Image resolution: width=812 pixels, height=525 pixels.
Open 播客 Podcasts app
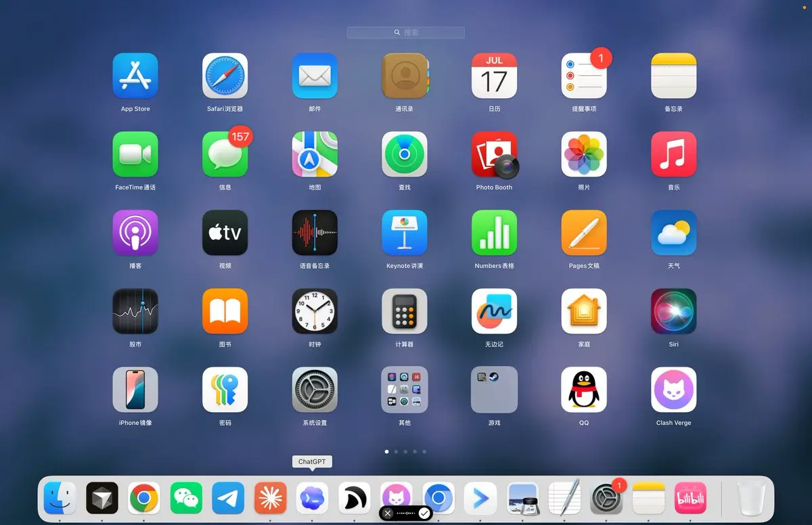[x=135, y=233]
